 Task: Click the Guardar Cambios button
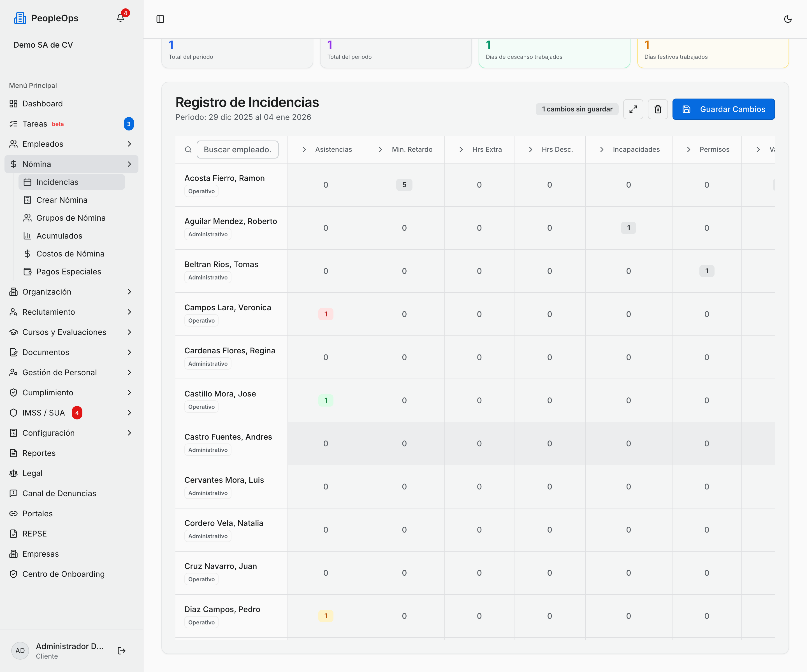723,109
